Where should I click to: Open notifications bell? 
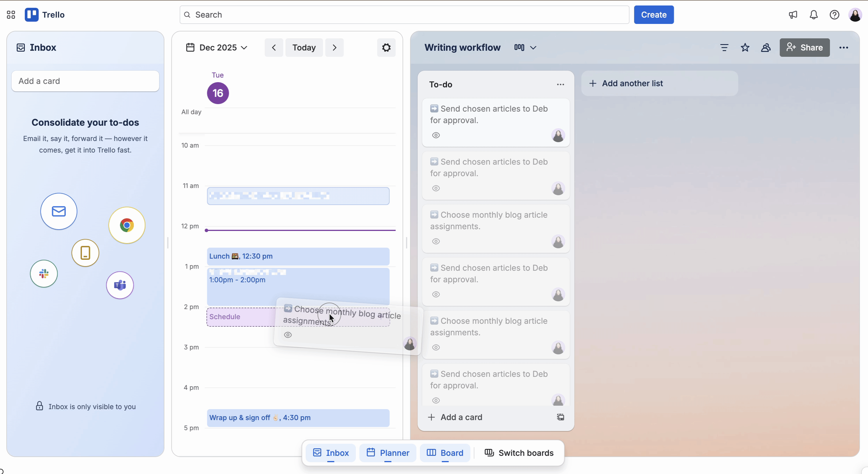coord(814,14)
